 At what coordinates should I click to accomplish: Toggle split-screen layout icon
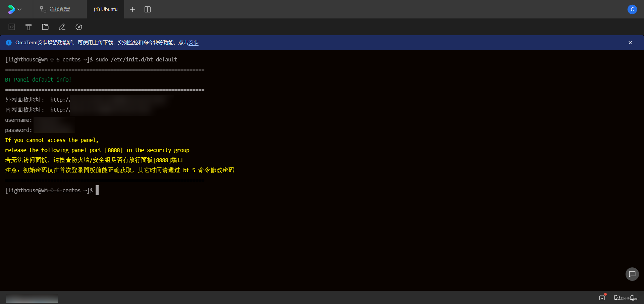148,9
